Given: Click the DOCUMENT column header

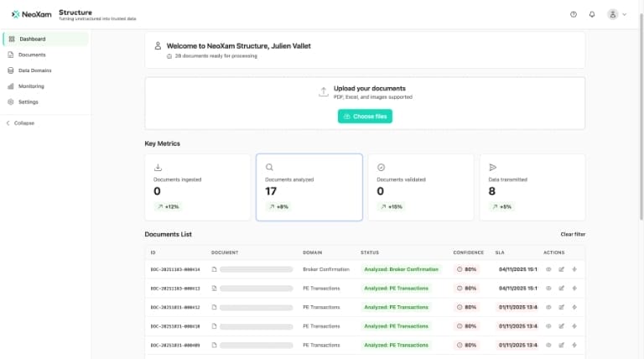Looking at the screenshot, I should coord(225,252).
